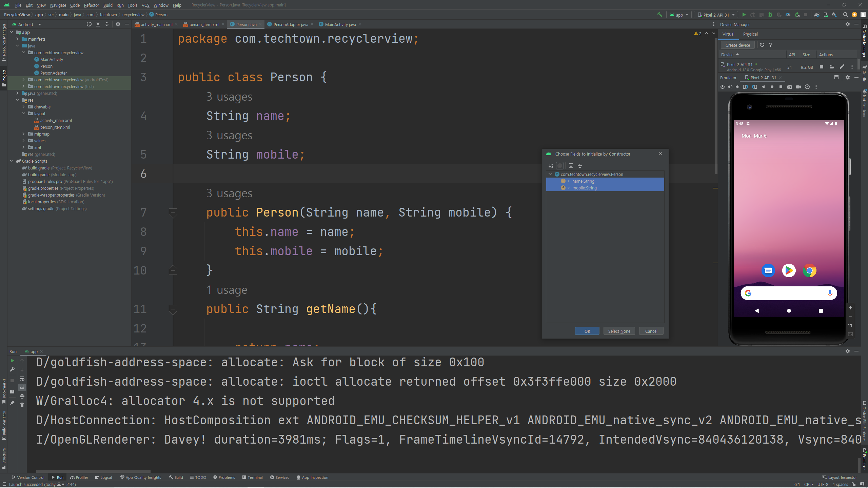Open the Android project view dropdown
This screenshot has height=488, width=868.
coord(26,24)
